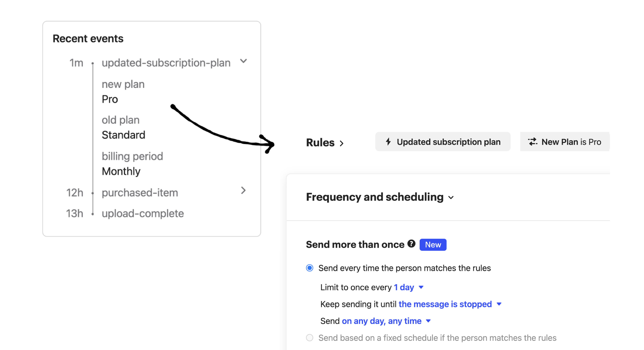The image size is (644, 350).
Task: Select the upload-complete event
Action: (x=143, y=213)
